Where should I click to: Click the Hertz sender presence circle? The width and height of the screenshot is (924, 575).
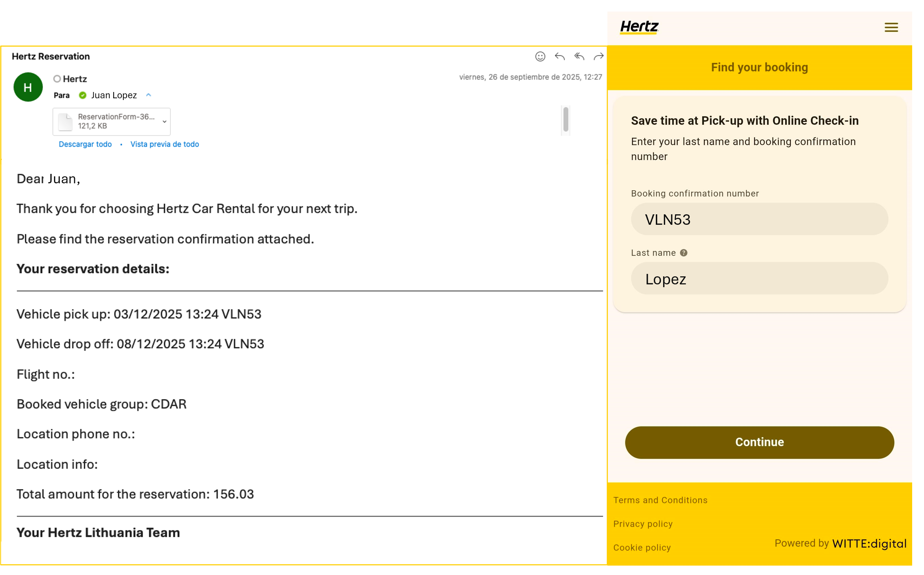pos(57,79)
